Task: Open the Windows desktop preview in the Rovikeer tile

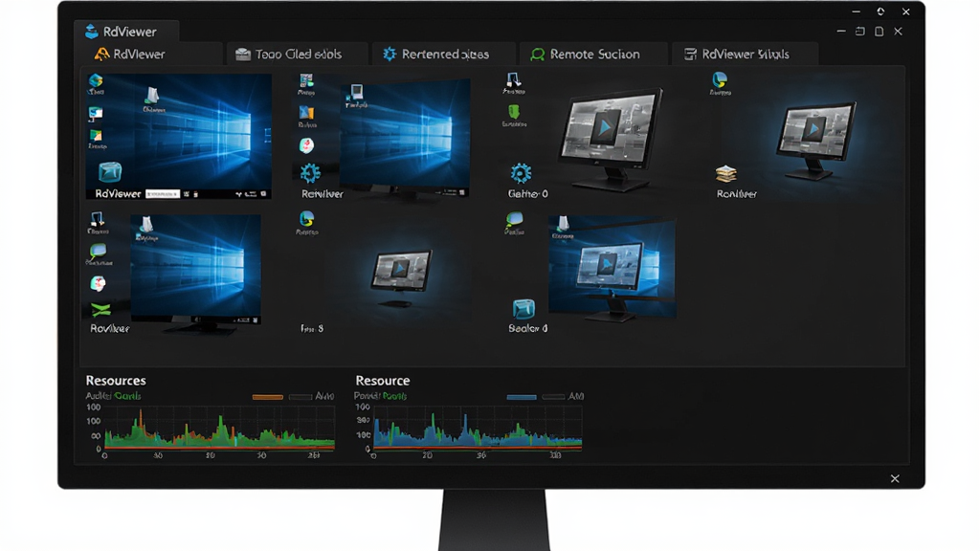Action: (x=195, y=270)
